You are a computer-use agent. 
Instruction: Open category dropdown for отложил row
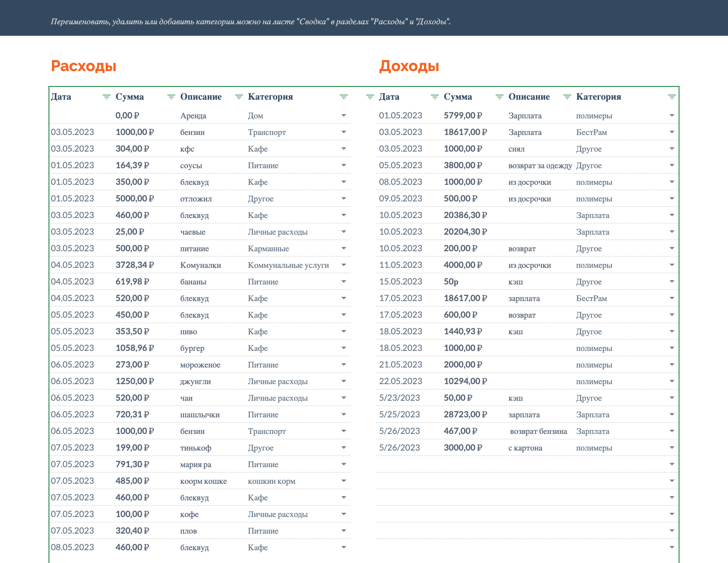(x=344, y=198)
